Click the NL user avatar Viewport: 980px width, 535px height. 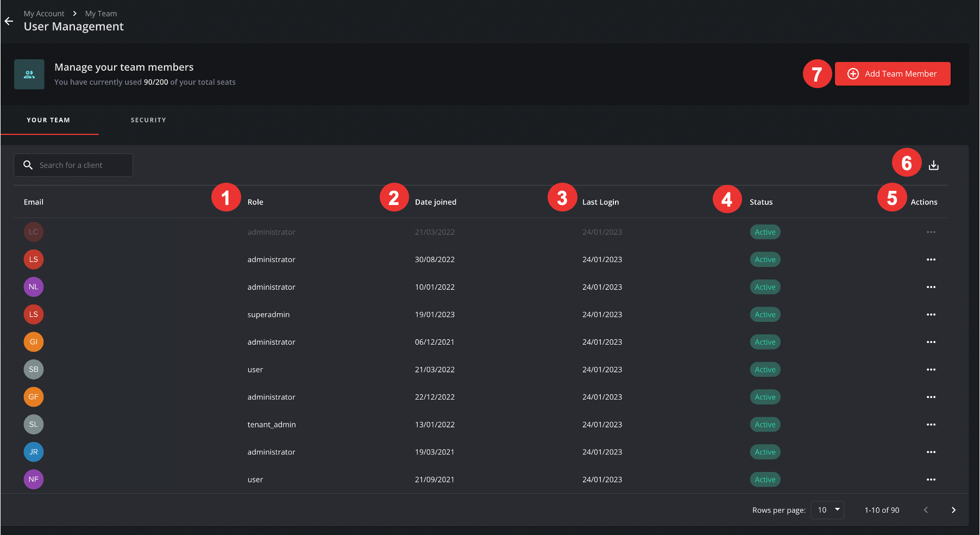34,287
